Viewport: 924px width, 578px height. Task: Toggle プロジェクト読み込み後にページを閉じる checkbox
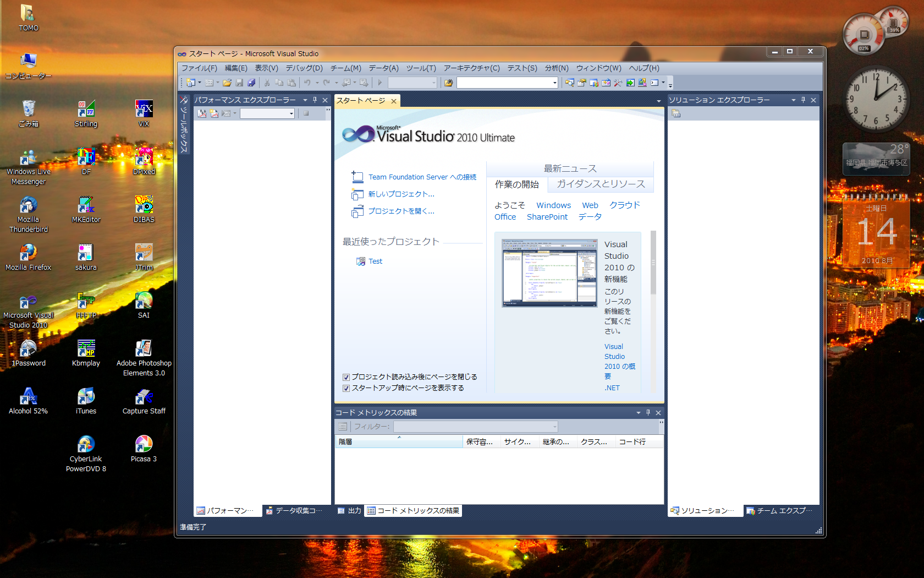(346, 377)
